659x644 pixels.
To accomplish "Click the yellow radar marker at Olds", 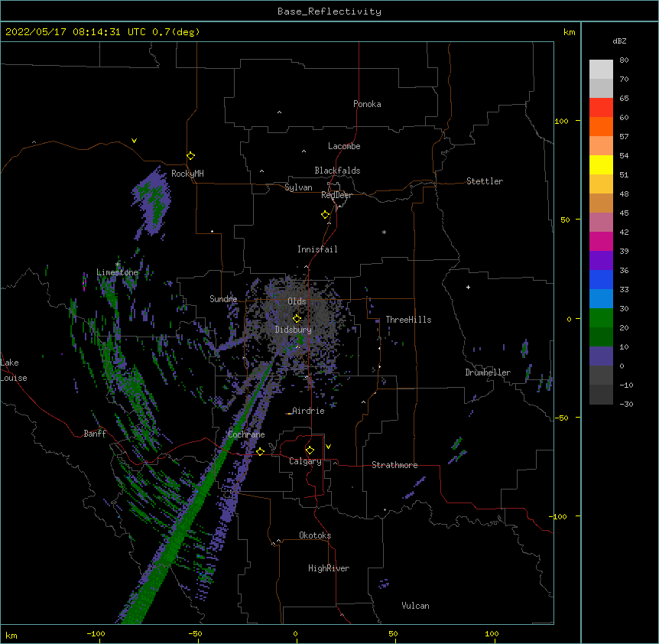I will pyautogui.click(x=297, y=318).
